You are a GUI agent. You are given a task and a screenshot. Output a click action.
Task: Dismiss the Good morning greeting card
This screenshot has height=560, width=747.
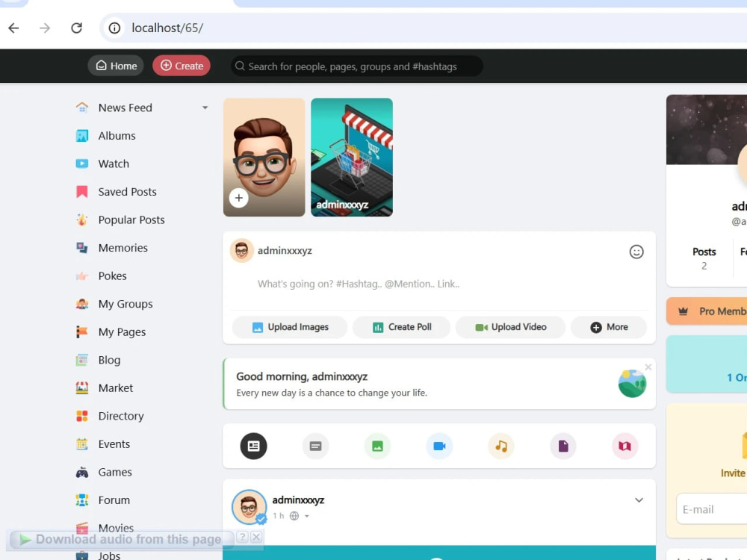coord(648,367)
